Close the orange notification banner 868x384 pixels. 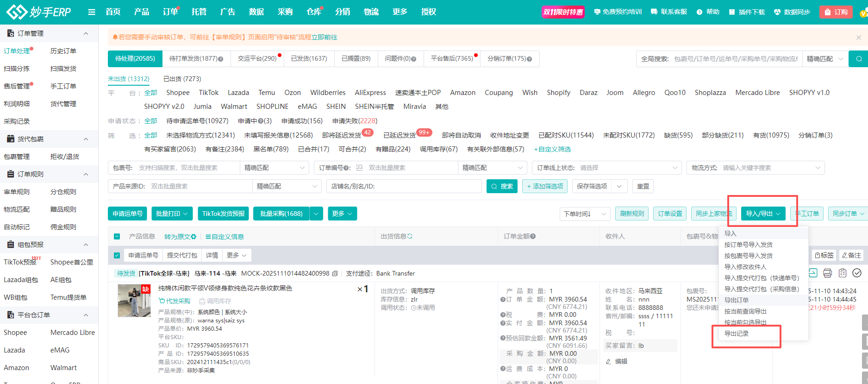click(859, 37)
